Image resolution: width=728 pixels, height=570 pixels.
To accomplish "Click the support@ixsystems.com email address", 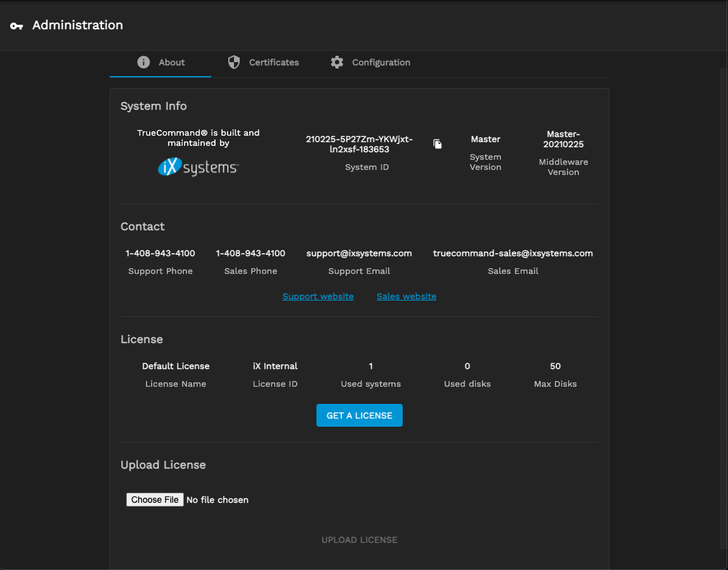I will [359, 253].
